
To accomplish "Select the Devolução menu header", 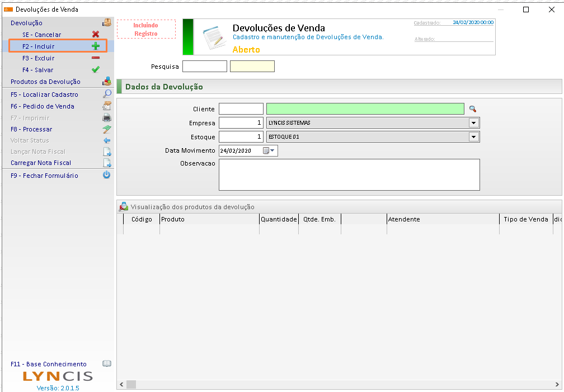I will point(26,23).
